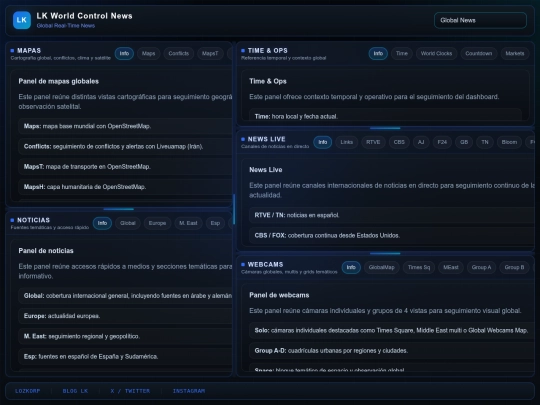Click splitter handle between TIME & OPS and NEWS LIVE
This screenshot has width=540, height=405.
[x=385, y=128]
